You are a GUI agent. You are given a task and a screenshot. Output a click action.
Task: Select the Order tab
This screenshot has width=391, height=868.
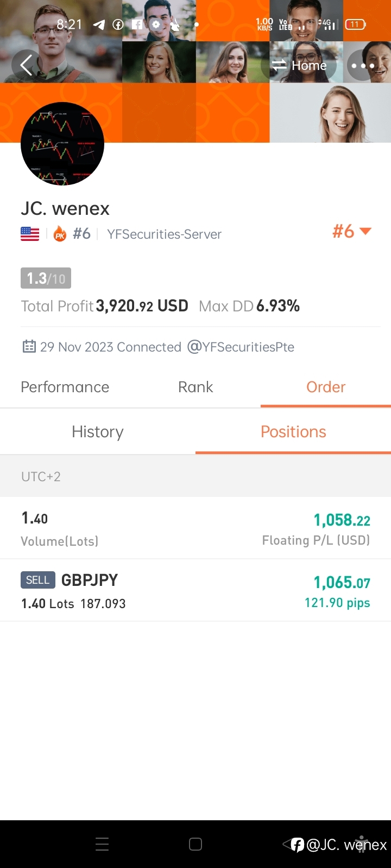point(326,387)
